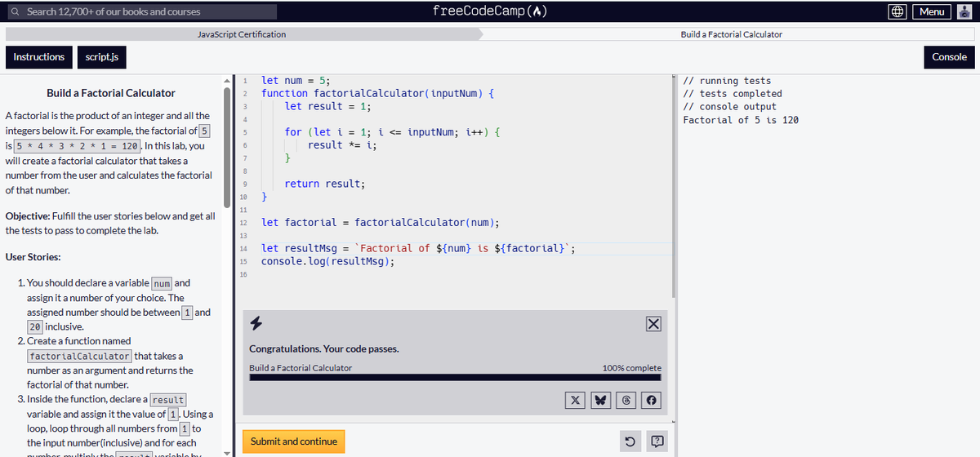Click console output 'Factorial of 5 is 120'
Viewport: 980px width, 457px height.
click(741, 120)
